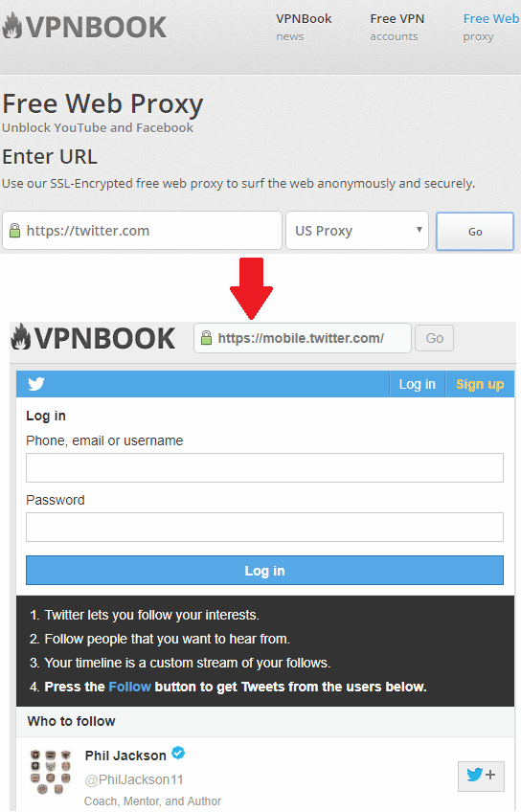Screen dimensions: 521x812
Task: Click the Go button beside US Proxy
Action: click(475, 232)
